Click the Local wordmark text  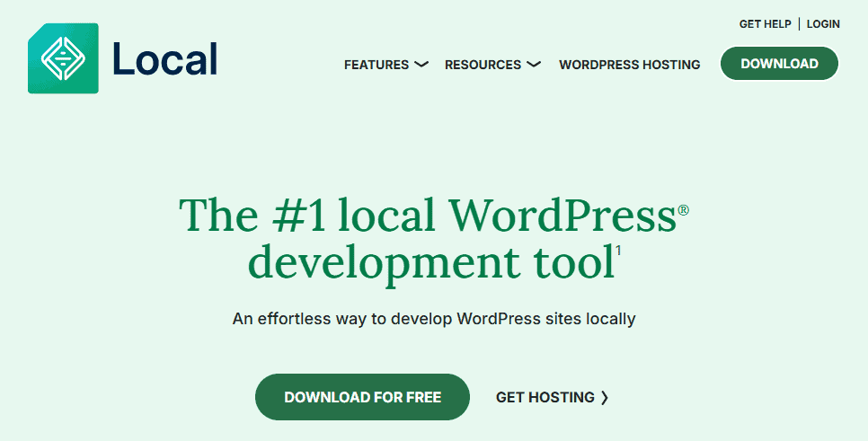(x=165, y=58)
